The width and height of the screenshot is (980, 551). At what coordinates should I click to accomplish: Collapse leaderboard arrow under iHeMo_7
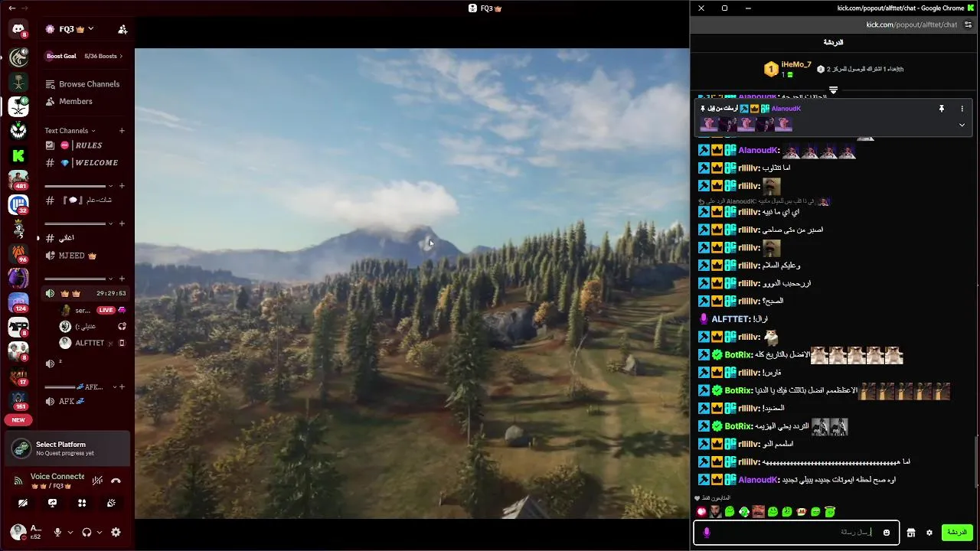(x=834, y=90)
